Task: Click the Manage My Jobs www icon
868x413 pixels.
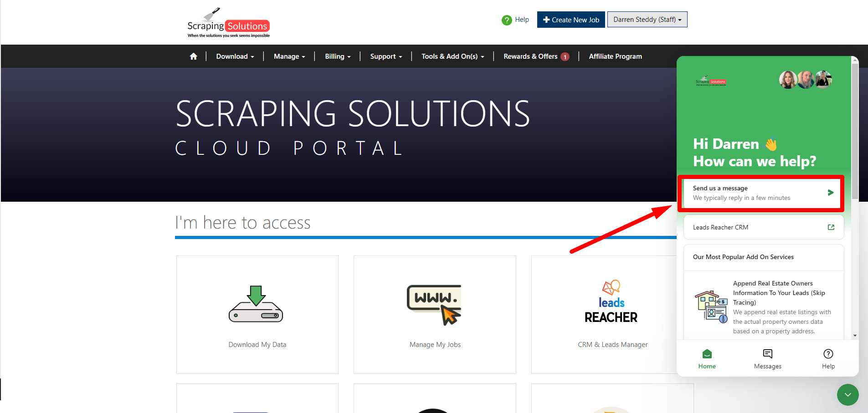Action: click(x=434, y=305)
